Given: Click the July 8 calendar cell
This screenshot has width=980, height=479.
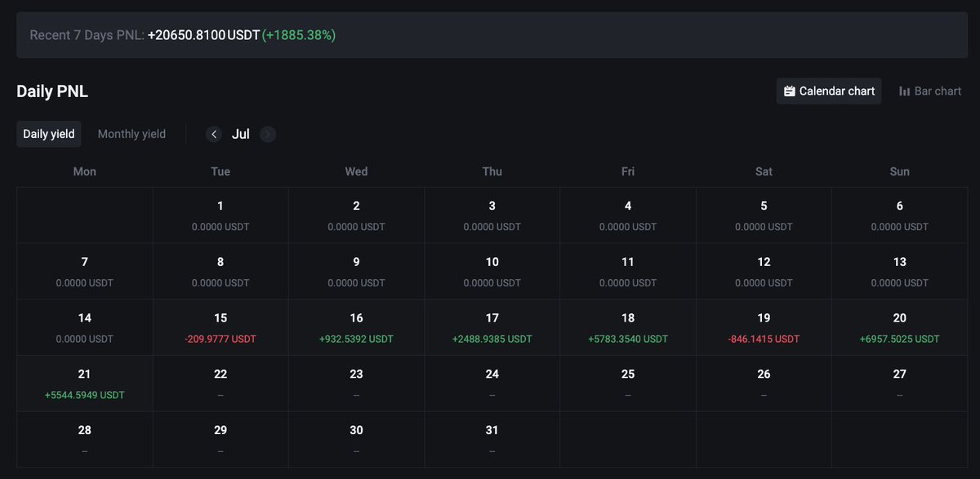Looking at the screenshot, I should [220, 272].
